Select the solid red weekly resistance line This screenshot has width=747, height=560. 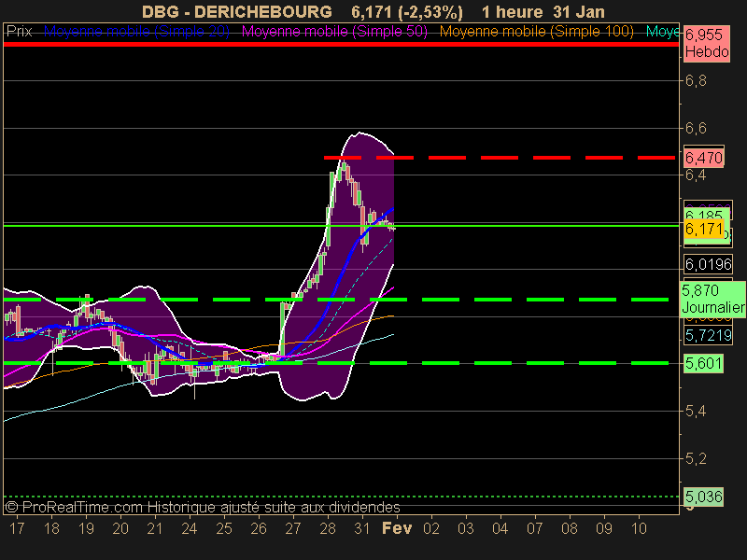[341, 44]
